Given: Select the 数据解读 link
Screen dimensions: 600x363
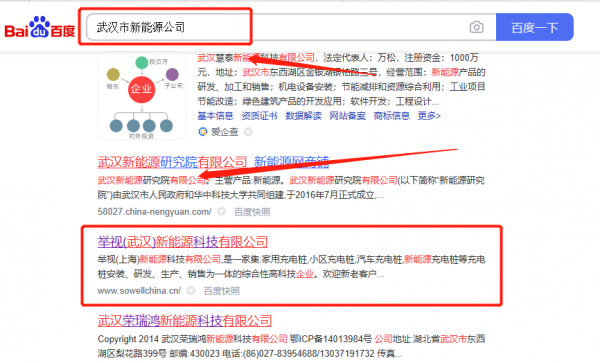Looking at the screenshot, I should [303, 116].
